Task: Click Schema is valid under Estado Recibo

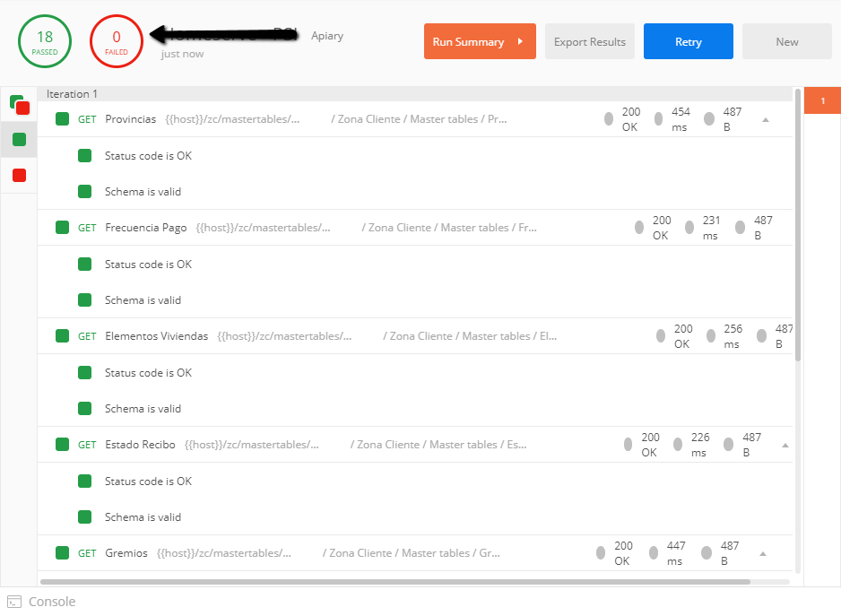Action: (x=143, y=516)
